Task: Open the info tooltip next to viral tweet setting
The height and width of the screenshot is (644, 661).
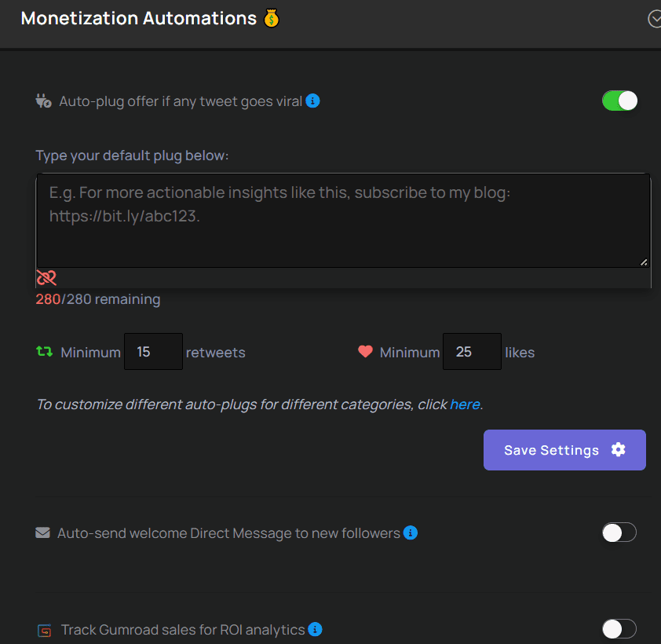Action: pos(312,101)
